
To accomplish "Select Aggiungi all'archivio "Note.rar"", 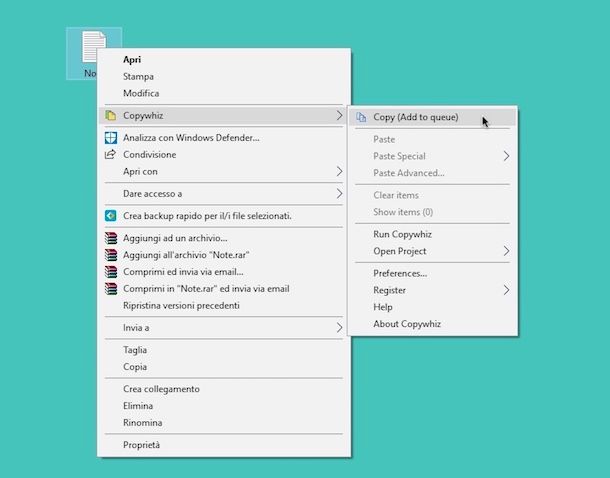I will pos(224,255).
